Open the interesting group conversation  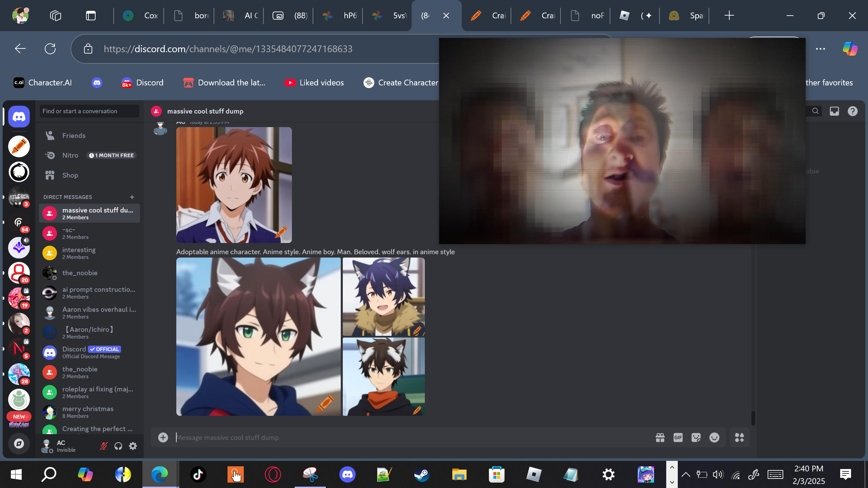pyautogui.click(x=90, y=253)
